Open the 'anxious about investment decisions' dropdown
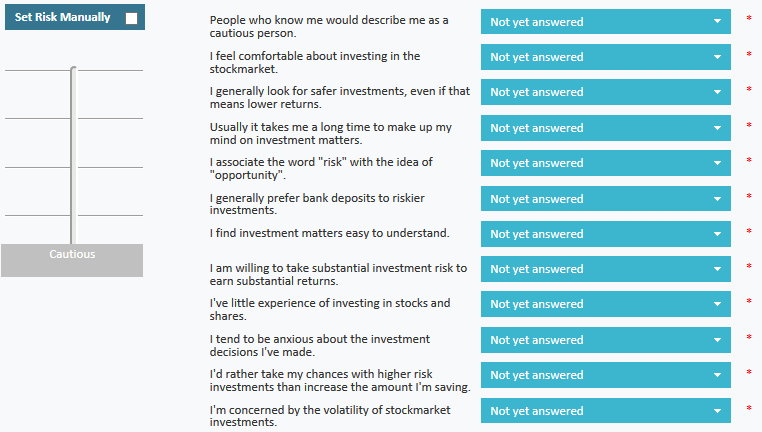 tap(605, 340)
